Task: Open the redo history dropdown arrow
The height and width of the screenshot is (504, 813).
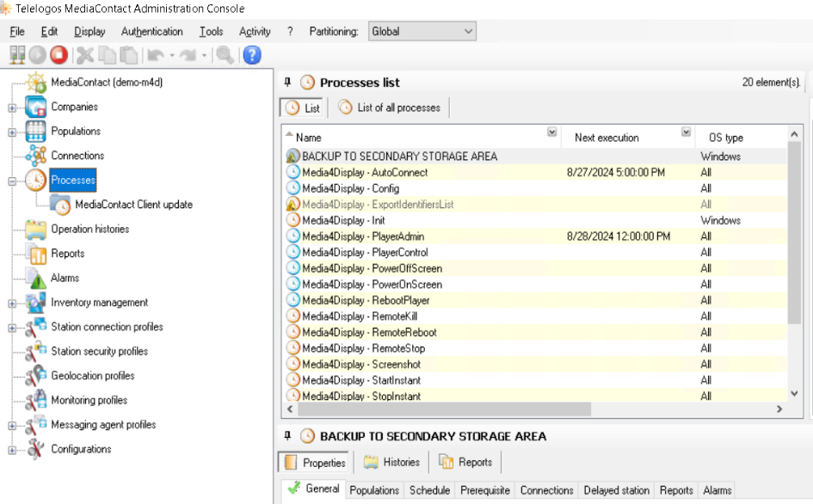Action: [204, 56]
